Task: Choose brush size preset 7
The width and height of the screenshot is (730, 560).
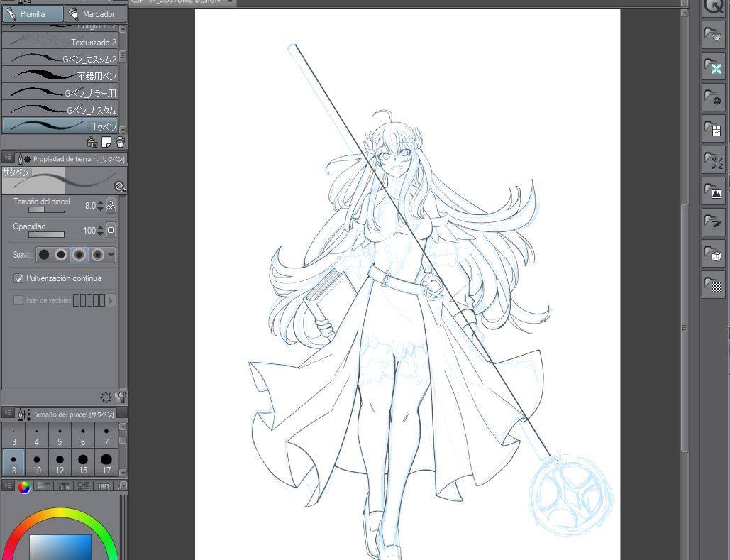Action: tap(106, 436)
